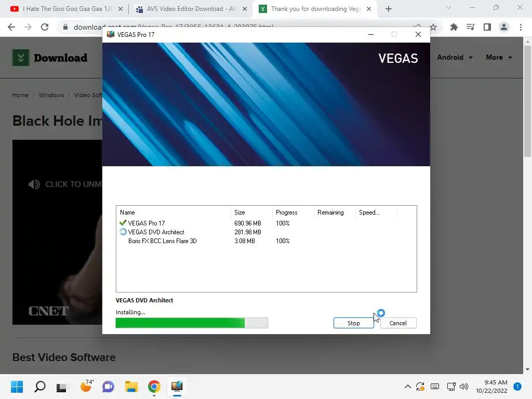Screen dimensions: 532x399
Task: Open the Chrome profile avatar
Action: coord(504,27)
